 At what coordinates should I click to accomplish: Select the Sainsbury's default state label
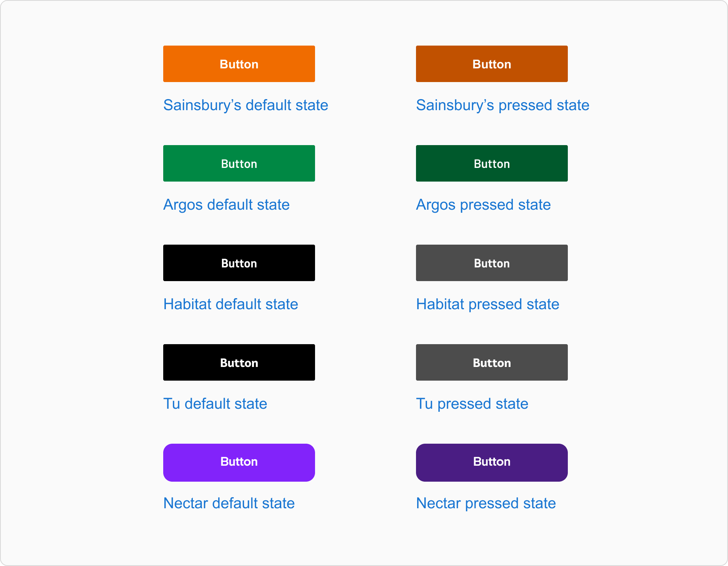coord(245,105)
